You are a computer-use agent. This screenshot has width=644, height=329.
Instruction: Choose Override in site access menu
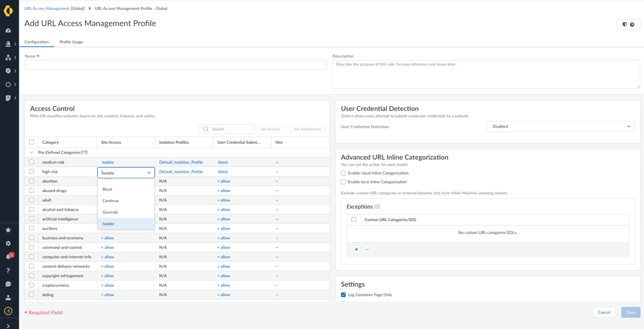(x=126, y=212)
